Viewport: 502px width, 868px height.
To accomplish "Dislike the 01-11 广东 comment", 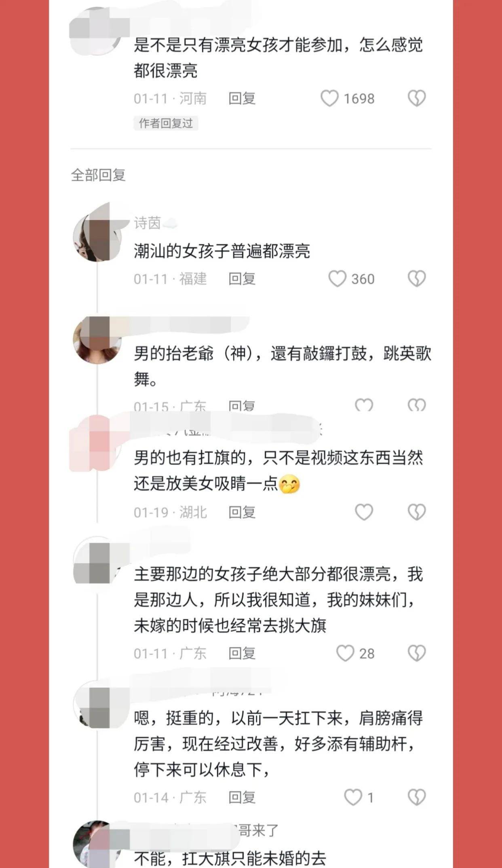I will point(417,653).
